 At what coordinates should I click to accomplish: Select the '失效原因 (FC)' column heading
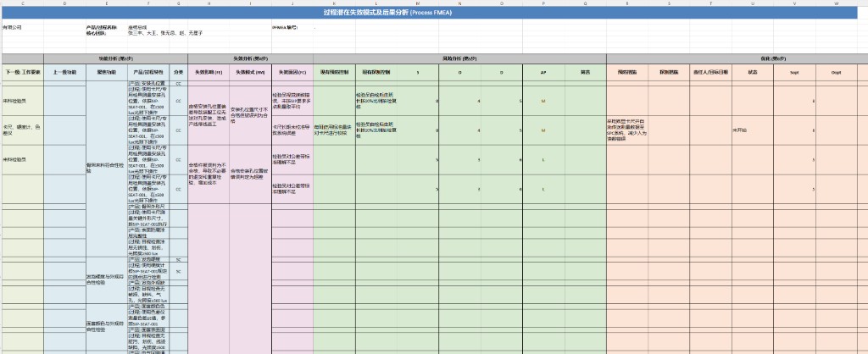point(292,73)
